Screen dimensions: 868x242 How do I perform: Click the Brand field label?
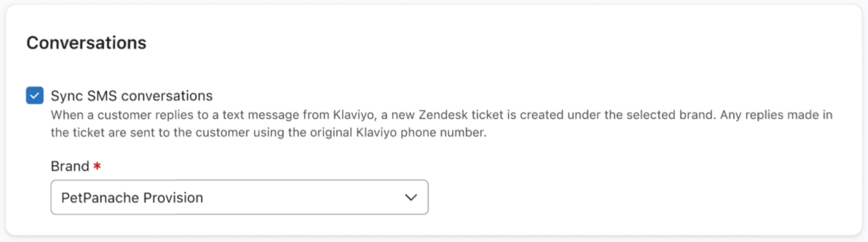[70, 166]
